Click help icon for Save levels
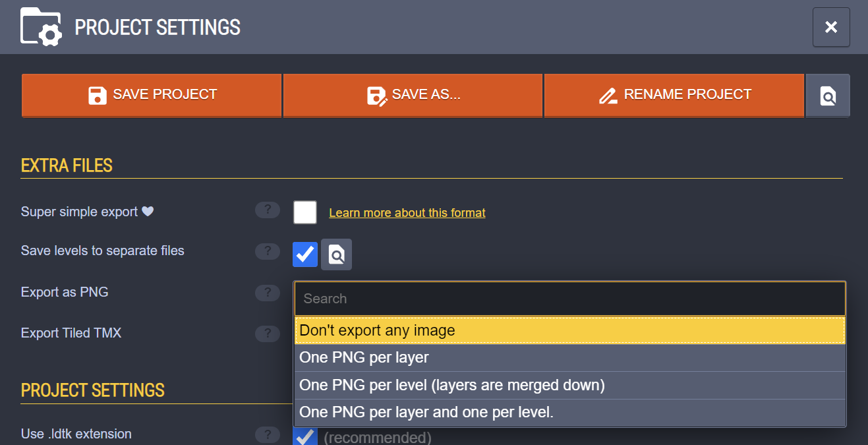The width and height of the screenshot is (868, 445). click(x=268, y=251)
